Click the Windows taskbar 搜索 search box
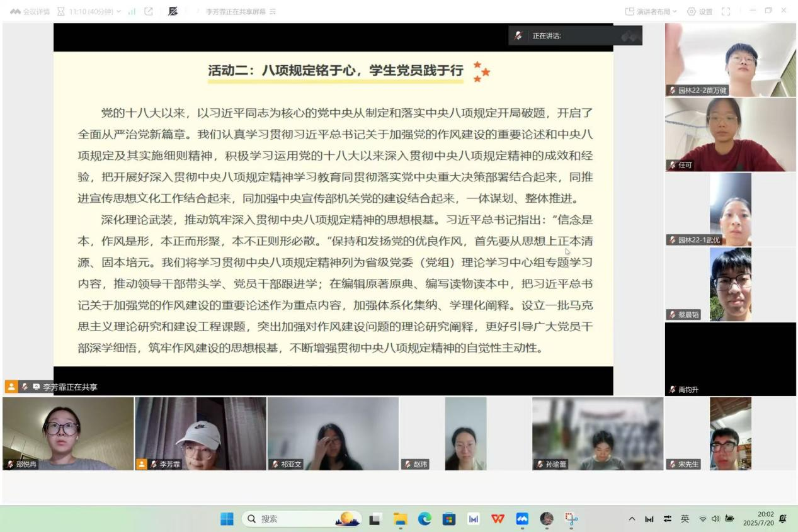Viewport: 798px width, 532px height. (x=301, y=519)
